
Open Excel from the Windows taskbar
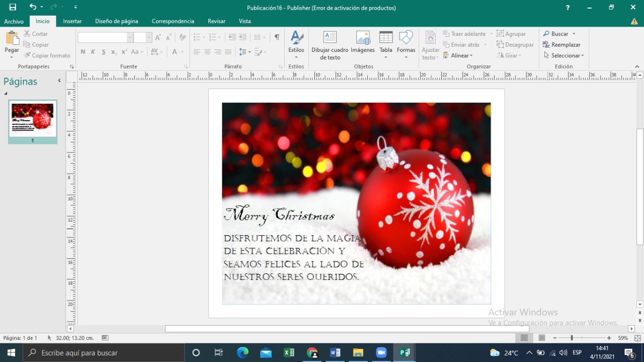(289, 352)
